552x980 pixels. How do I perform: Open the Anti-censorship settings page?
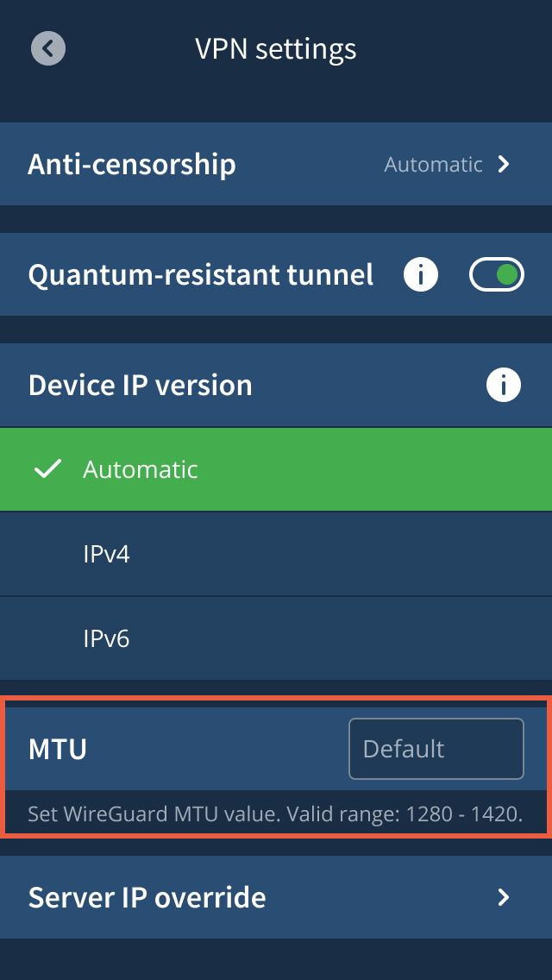pyautogui.click(x=276, y=164)
